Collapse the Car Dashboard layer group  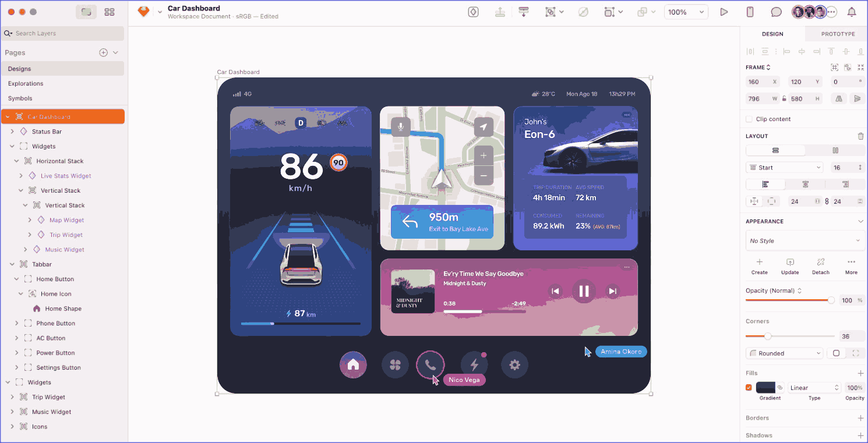[8, 116]
